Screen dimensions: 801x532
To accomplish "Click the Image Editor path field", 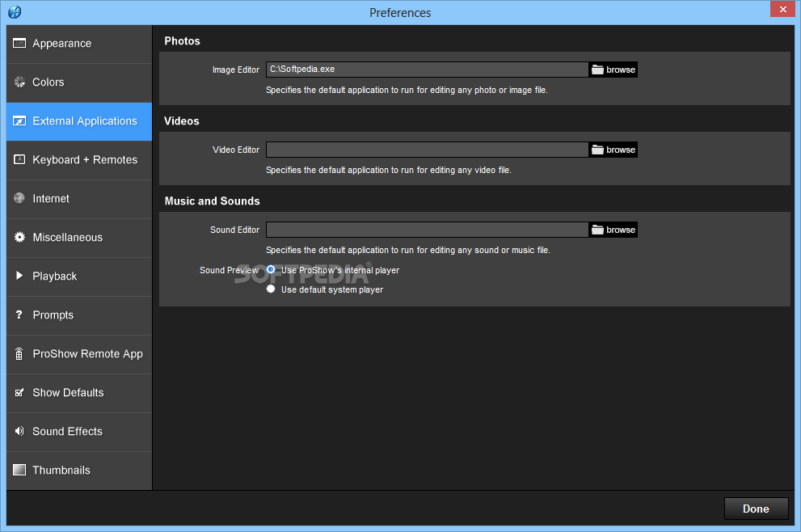I will click(427, 70).
